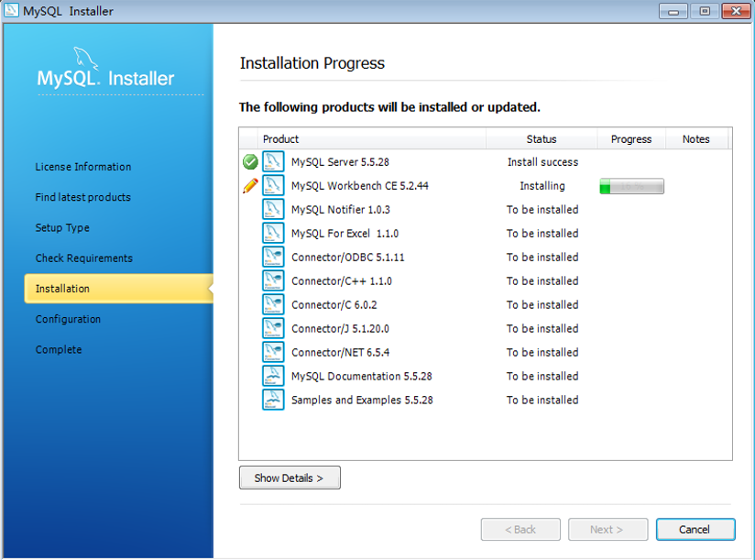
Task: Minimize the MySQL Installer window
Action: click(x=673, y=11)
